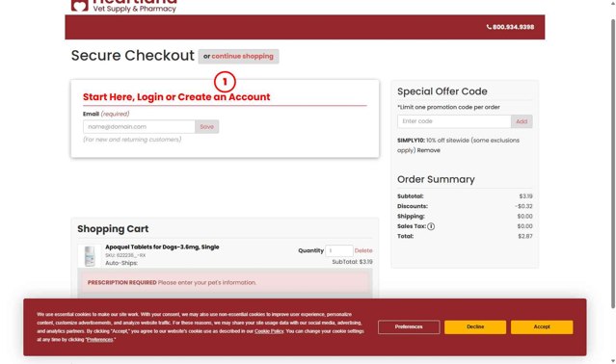Image resolution: width=616 pixels, height=364 pixels.
Task: Click the underlined Preferences link in cookie text
Action: coord(100,340)
